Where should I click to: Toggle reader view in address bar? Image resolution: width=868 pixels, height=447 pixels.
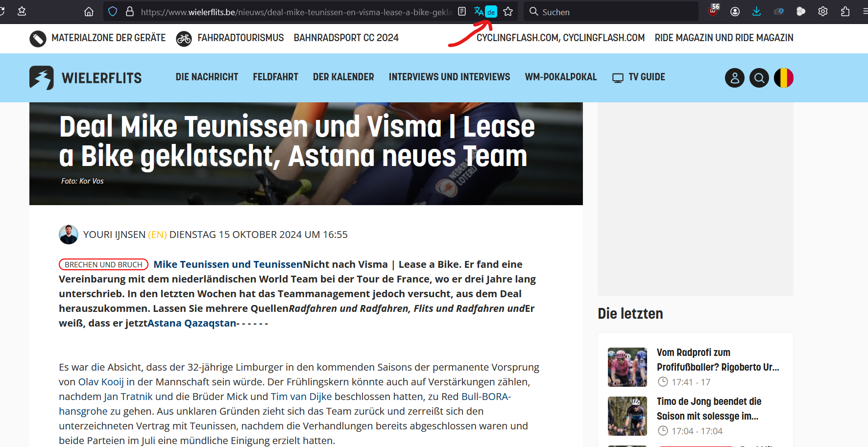tap(462, 12)
